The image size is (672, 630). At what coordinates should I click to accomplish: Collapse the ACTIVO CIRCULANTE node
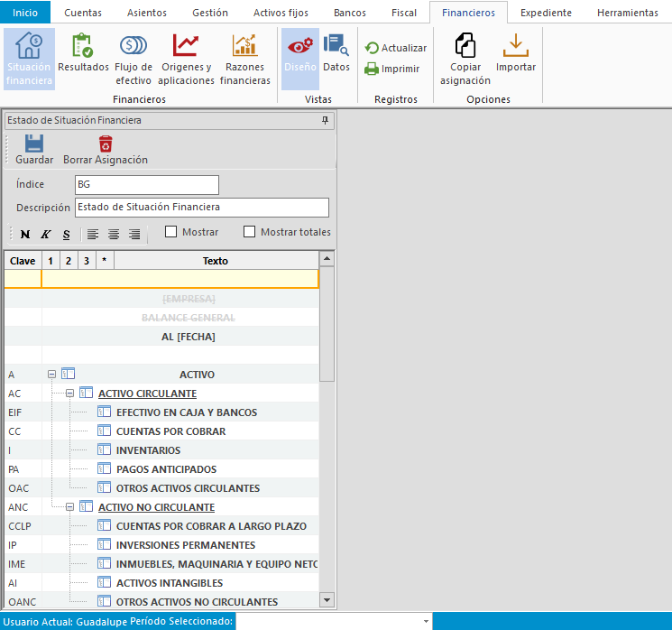coord(70,394)
